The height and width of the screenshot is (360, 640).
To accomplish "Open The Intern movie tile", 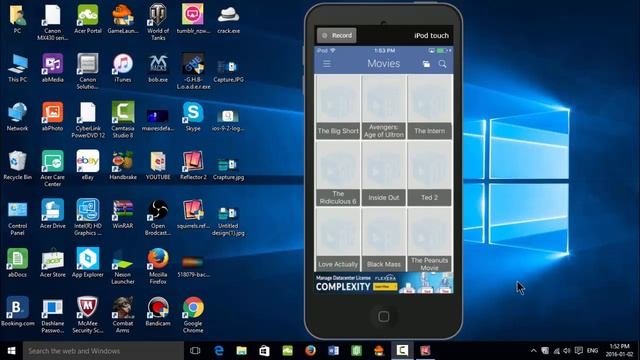I will [429, 107].
